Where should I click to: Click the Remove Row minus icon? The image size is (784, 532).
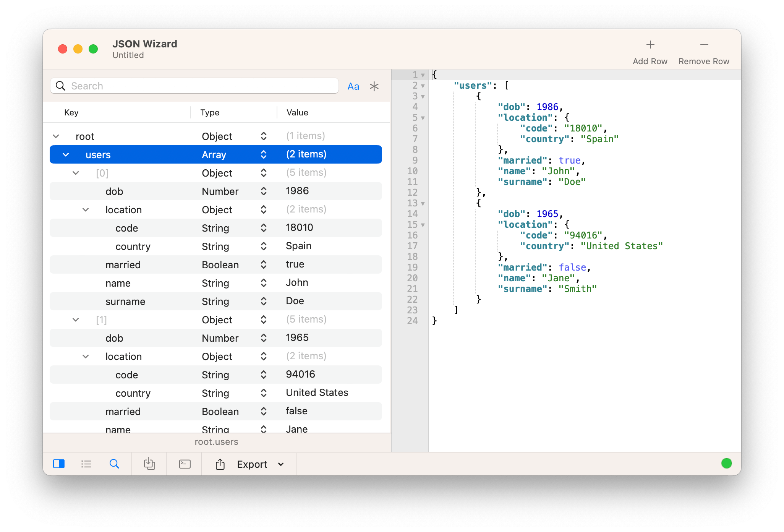coord(704,45)
